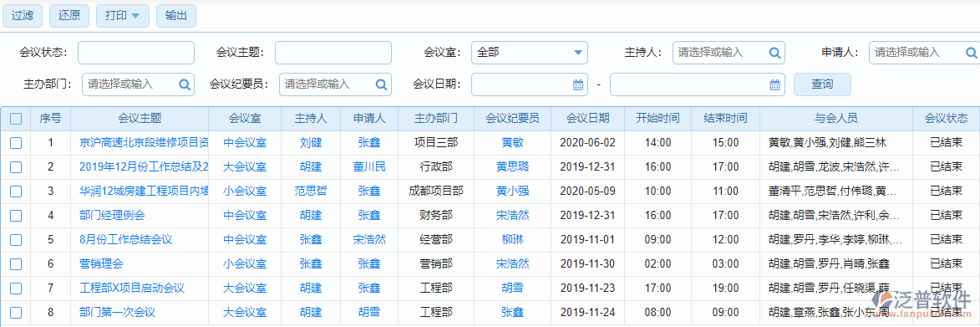Click minute-taker 柳琳 in row 5
This screenshot has width=980, height=327.
(x=512, y=239)
